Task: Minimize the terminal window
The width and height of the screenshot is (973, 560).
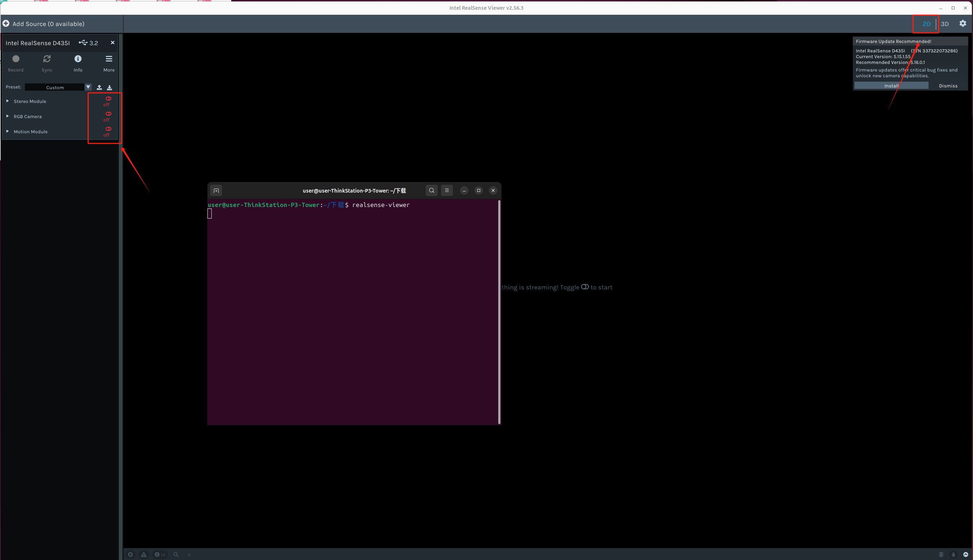Action: [464, 190]
